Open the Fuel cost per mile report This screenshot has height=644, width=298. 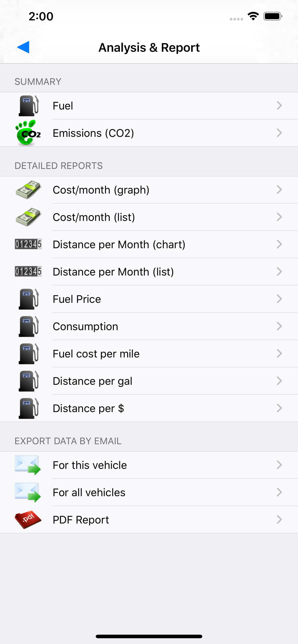(x=149, y=353)
